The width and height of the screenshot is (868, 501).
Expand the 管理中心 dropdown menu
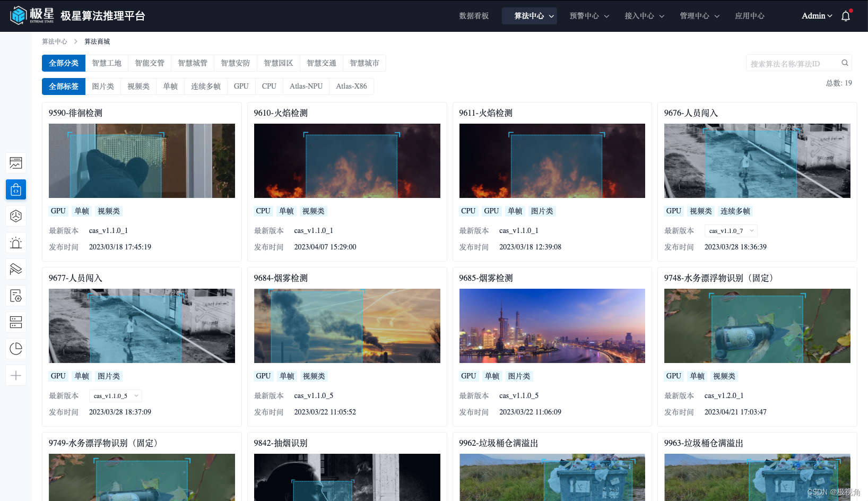(699, 16)
